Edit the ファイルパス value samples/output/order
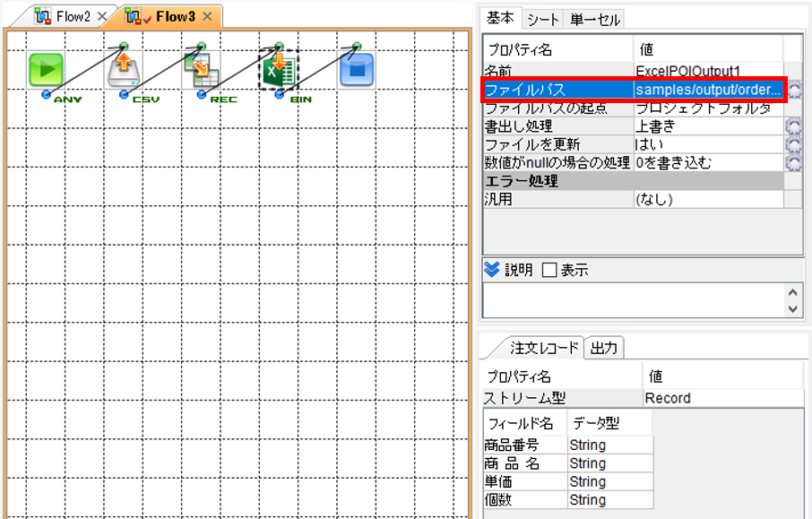 [x=708, y=90]
